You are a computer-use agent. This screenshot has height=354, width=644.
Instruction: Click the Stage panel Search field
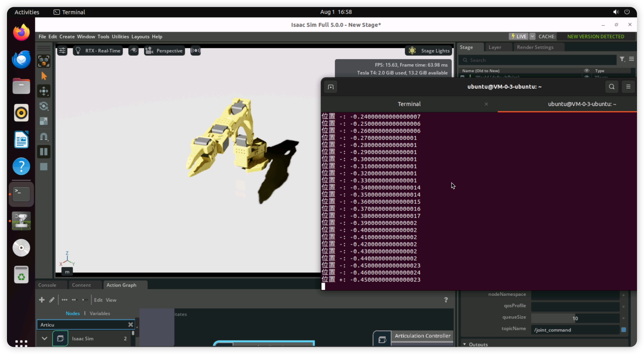(x=538, y=60)
